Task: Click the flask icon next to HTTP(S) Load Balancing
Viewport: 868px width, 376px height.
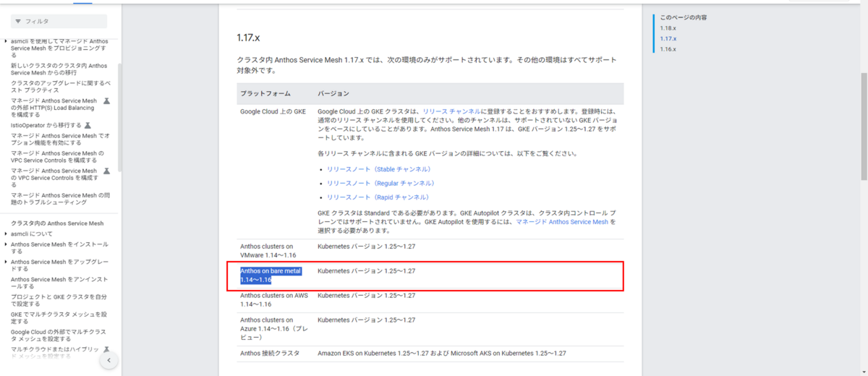Action: coord(106,101)
